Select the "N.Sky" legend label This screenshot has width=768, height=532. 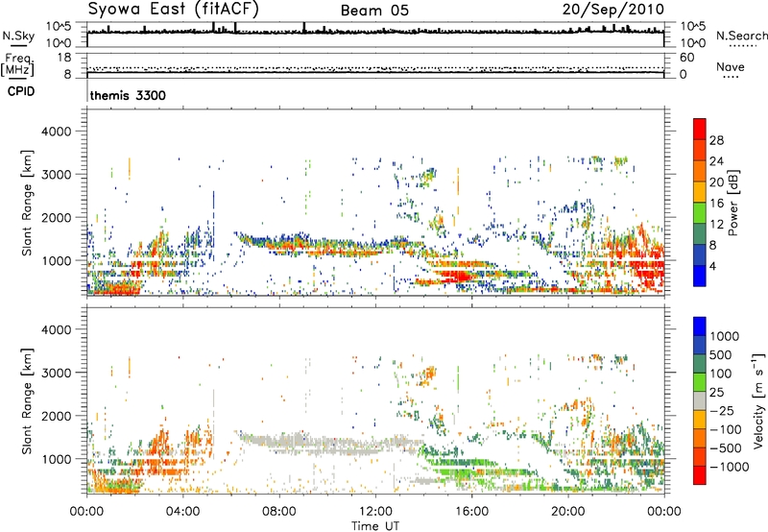coord(18,36)
